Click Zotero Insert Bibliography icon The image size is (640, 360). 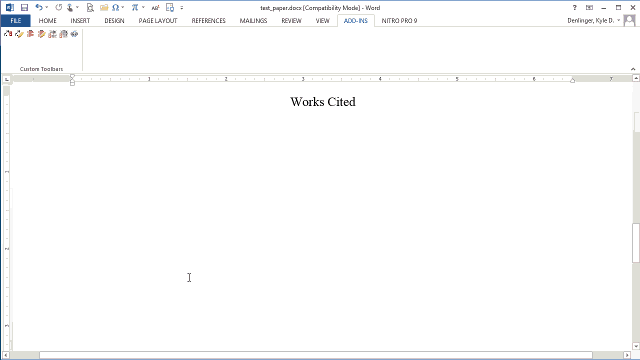30,34
